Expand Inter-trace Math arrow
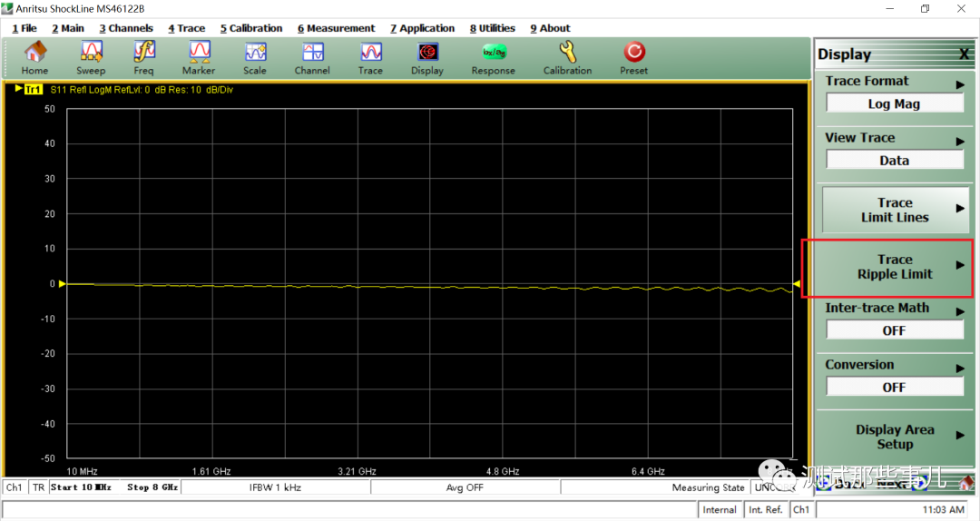This screenshot has width=980, height=521. (x=960, y=310)
